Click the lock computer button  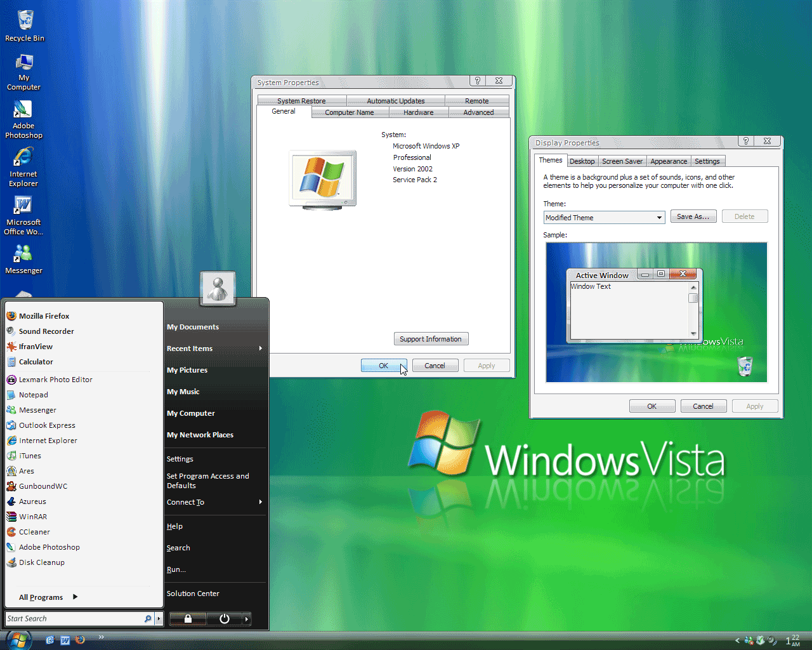(x=188, y=618)
